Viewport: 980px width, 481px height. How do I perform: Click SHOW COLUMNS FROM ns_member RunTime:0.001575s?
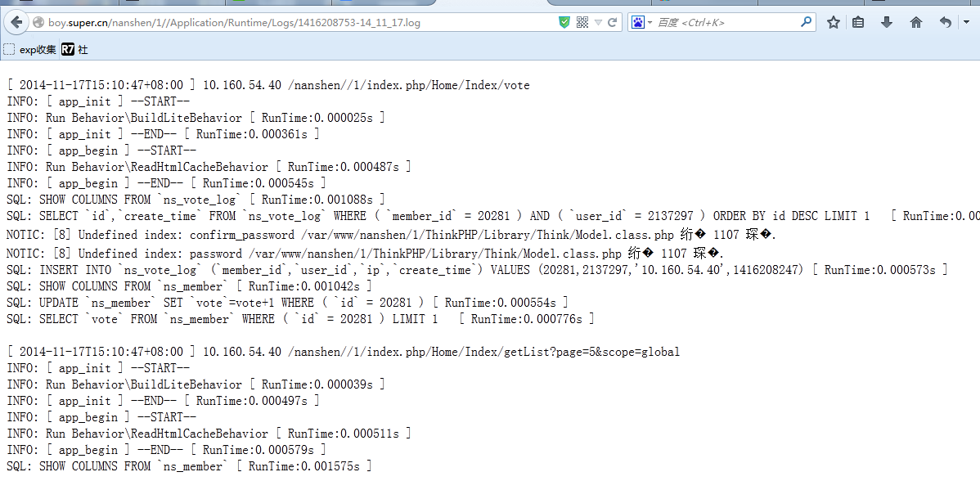(x=189, y=466)
